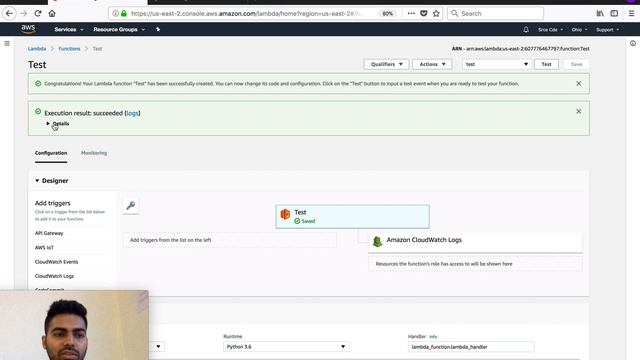640x360 pixels.
Task: Add the CloudWatch Logs trigger
Action: click(x=54, y=276)
